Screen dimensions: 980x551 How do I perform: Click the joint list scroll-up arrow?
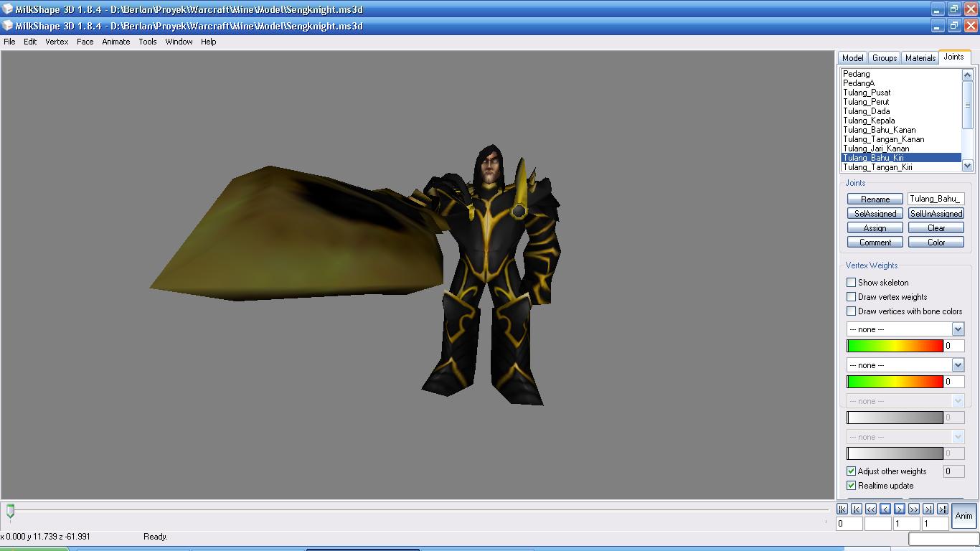pyautogui.click(x=967, y=75)
